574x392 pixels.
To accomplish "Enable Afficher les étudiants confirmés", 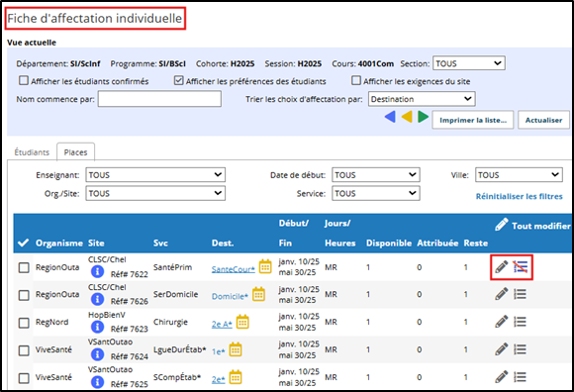I will coord(24,80).
